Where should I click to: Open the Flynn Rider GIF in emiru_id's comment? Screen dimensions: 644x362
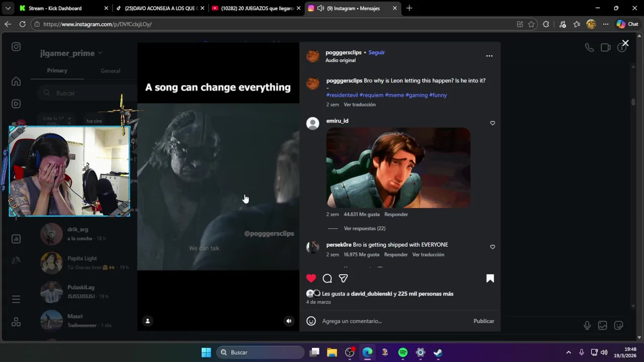(398, 167)
